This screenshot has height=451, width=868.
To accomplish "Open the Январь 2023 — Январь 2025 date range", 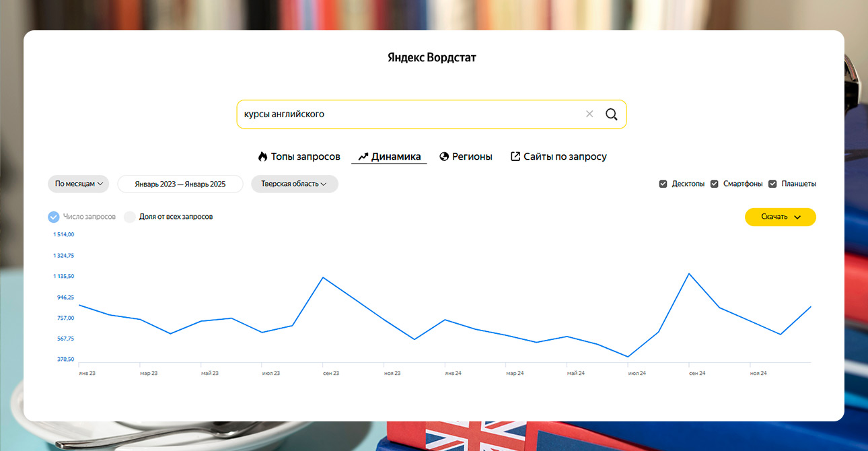I will pos(180,184).
